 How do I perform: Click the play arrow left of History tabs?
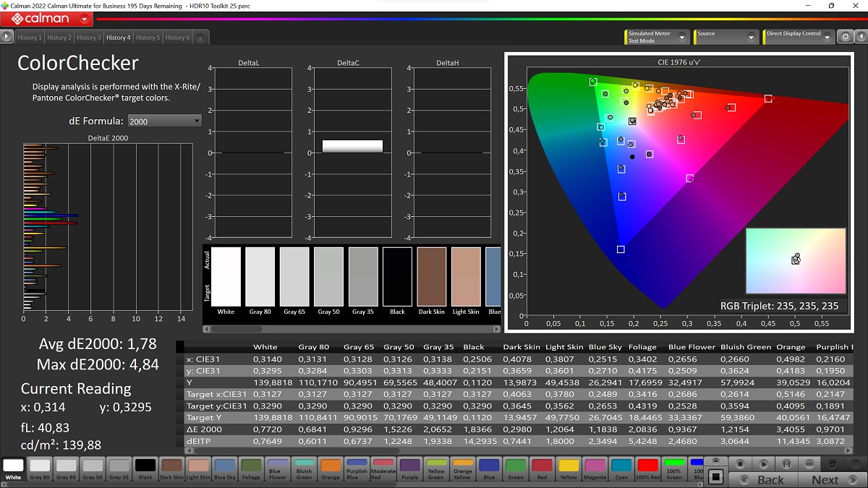(x=7, y=36)
